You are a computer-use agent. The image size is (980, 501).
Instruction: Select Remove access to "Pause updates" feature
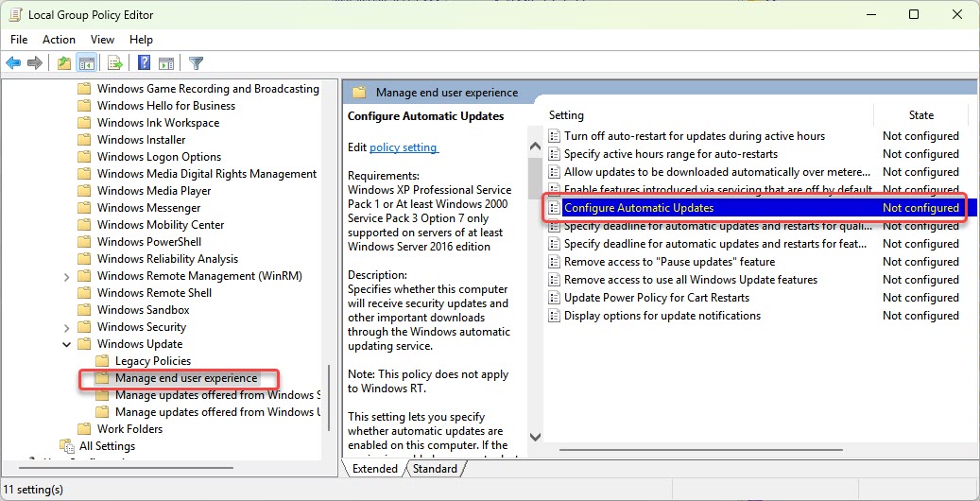click(669, 262)
